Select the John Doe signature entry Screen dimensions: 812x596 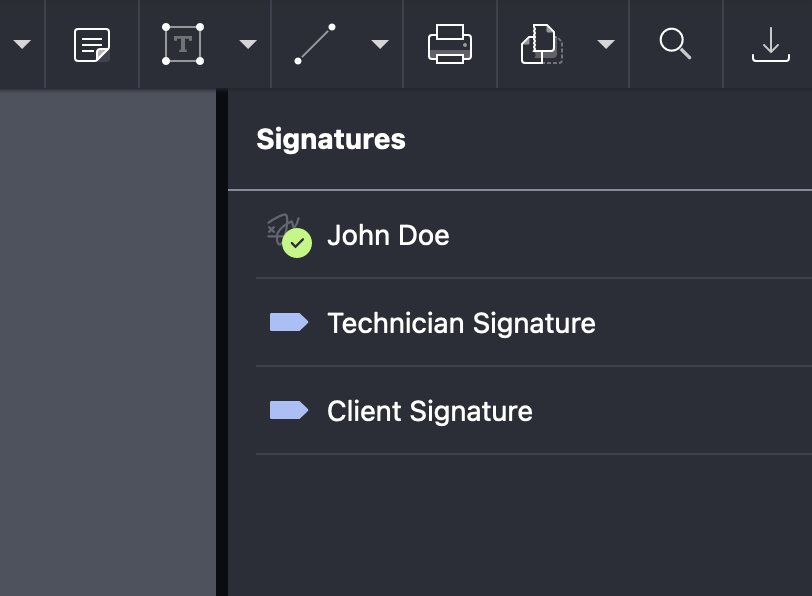tap(388, 234)
